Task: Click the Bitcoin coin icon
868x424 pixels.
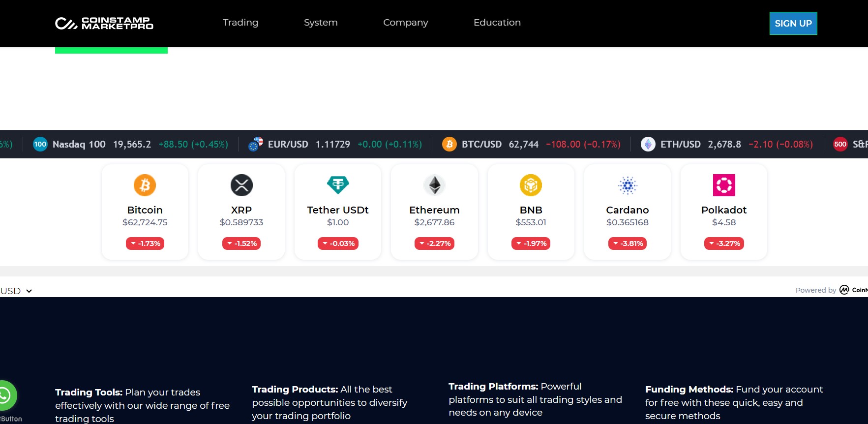Action: point(145,185)
